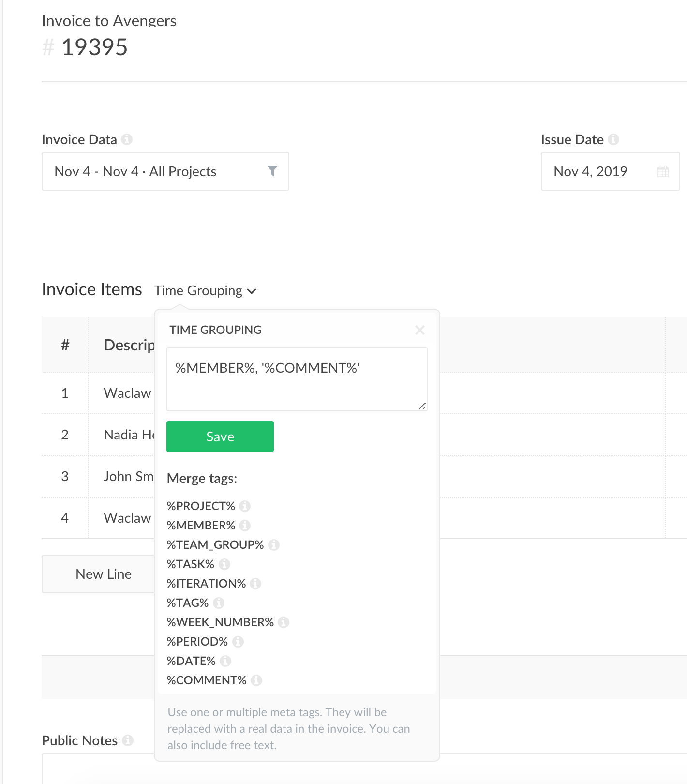Select invoice row 1 Waclaw description
This screenshot has height=784, width=687.
(x=128, y=393)
